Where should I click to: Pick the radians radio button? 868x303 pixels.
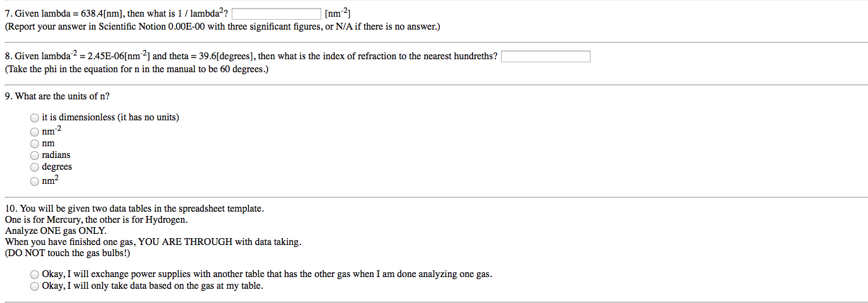pos(35,155)
